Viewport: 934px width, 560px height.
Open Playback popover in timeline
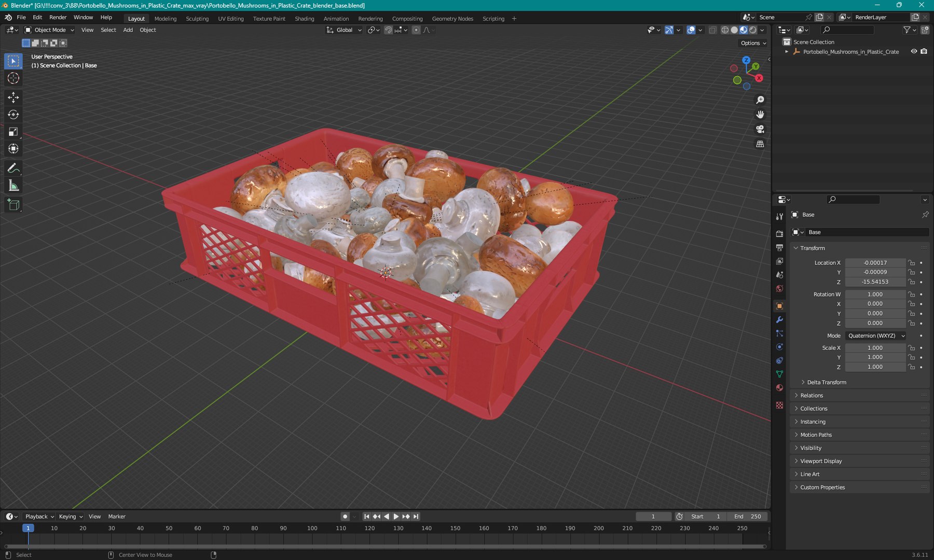coord(39,516)
